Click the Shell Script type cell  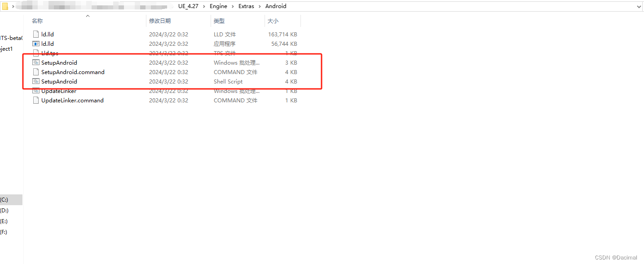pyautogui.click(x=228, y=81)
